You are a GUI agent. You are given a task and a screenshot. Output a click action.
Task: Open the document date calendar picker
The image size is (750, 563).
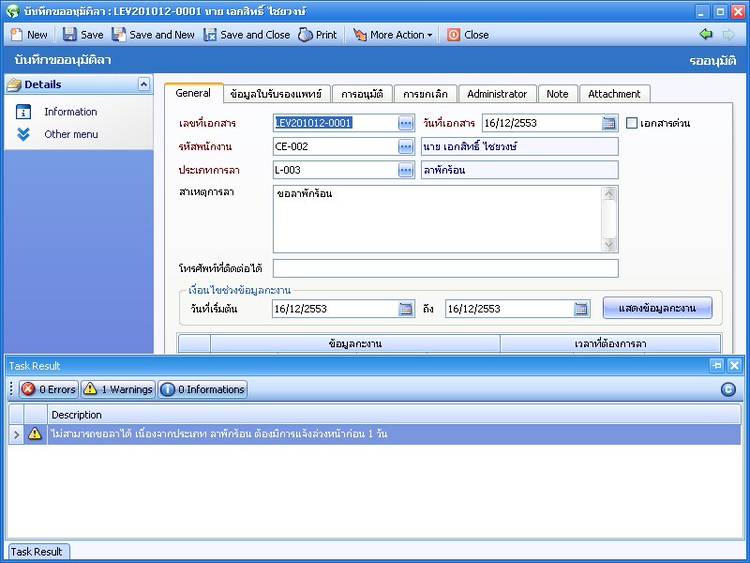(609, 123)
